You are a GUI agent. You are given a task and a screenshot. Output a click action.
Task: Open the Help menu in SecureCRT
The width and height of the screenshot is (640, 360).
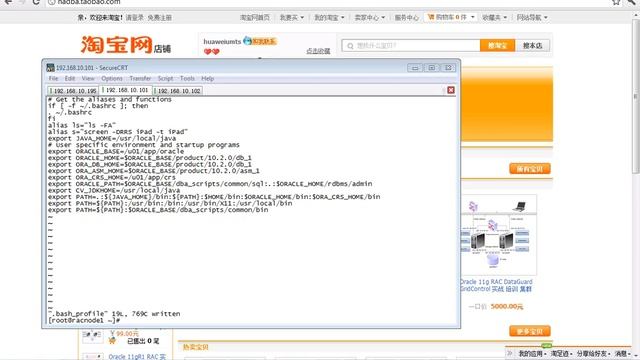point(207,78)
